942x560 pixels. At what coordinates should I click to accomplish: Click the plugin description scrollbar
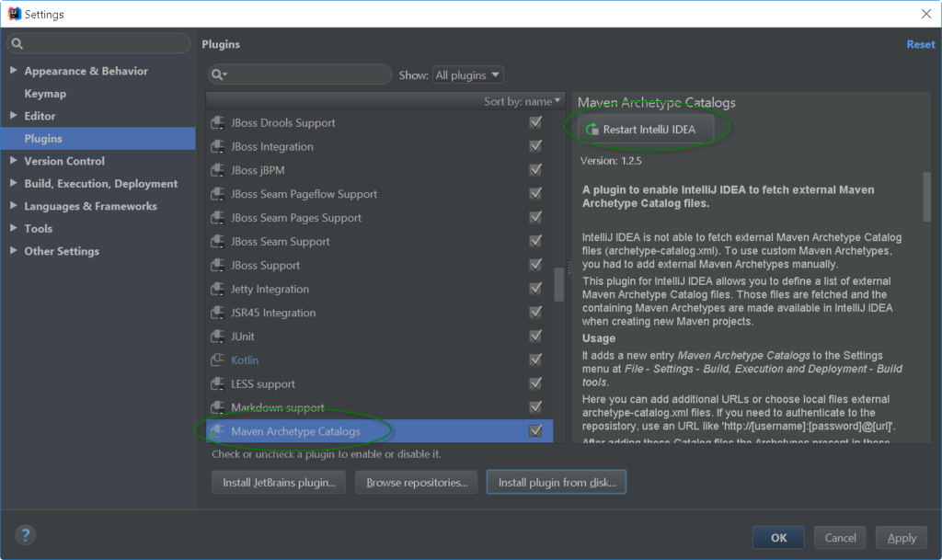[927, 197]
